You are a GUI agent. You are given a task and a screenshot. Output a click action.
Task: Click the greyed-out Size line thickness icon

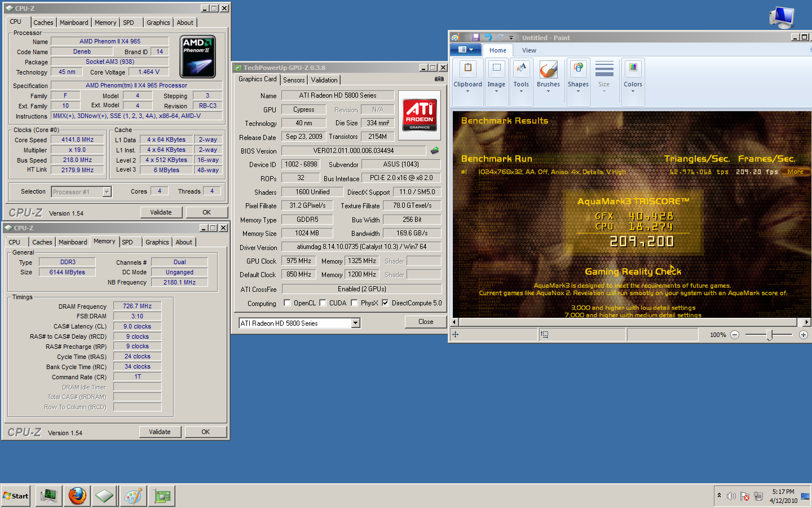pyautogui.click(x=604, y=69)
